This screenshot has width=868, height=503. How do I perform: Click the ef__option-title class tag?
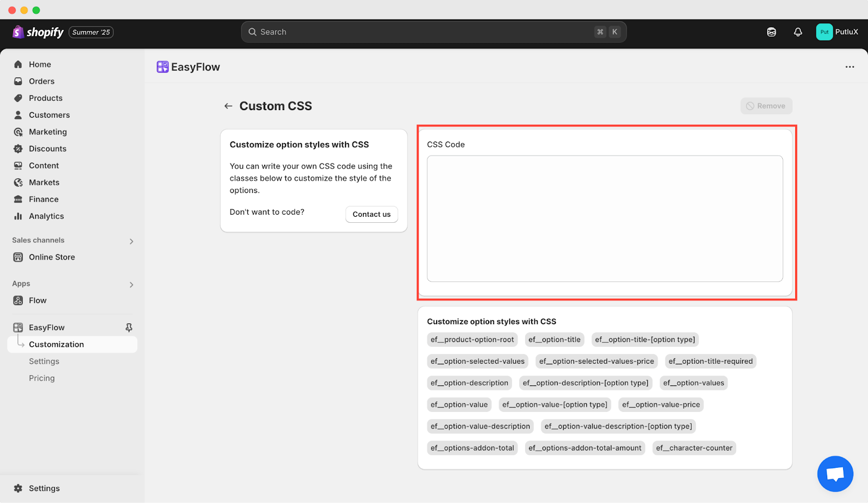(554, 340)
